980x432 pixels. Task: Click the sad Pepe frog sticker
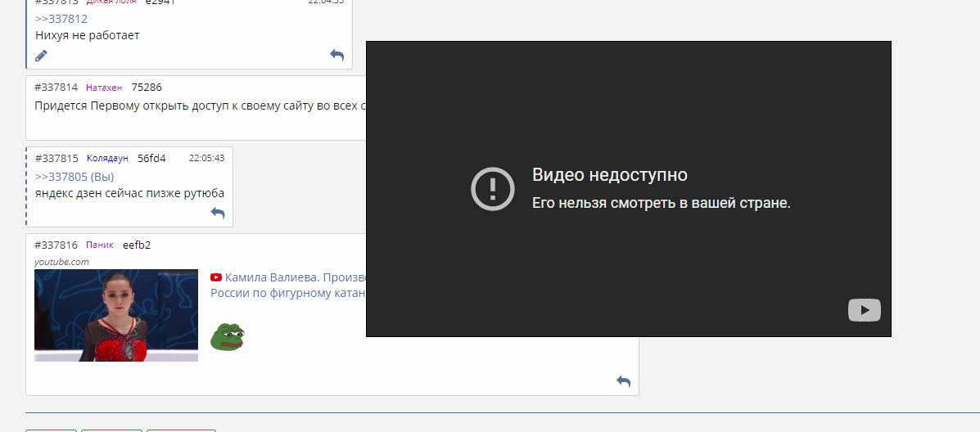[228, 335]
